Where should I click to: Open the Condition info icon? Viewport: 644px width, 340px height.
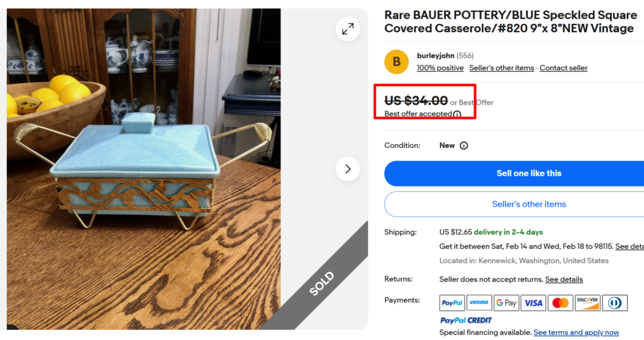click(x=464, y=145)
